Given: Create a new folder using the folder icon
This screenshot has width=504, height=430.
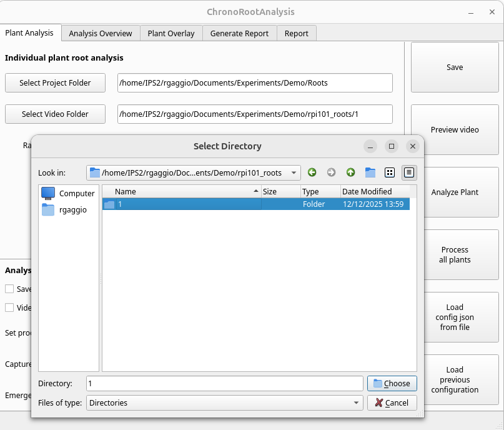Looking at the screenshot, I should 370,172.
